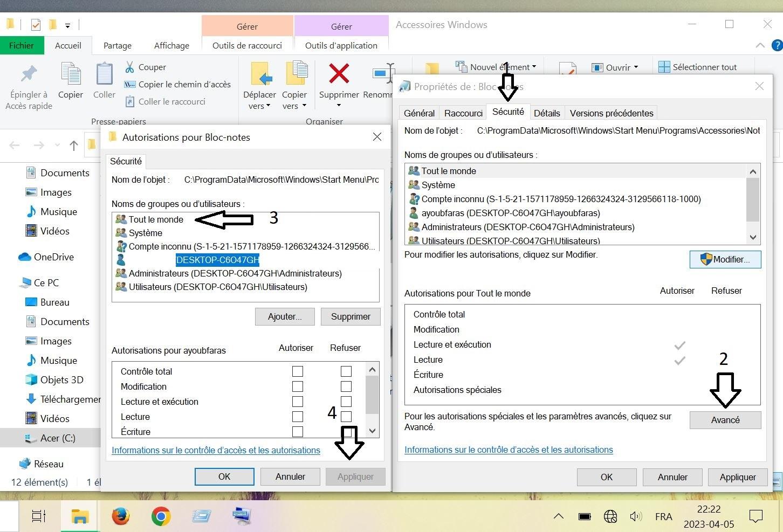The image size is (783, 532).
Task: Click OK in Autorisations pour Bloc-notes
Action: pyautogui.click(x=224, y=476)
